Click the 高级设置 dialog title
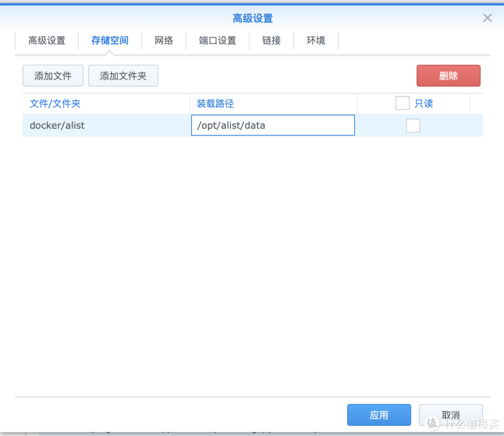 252,18
